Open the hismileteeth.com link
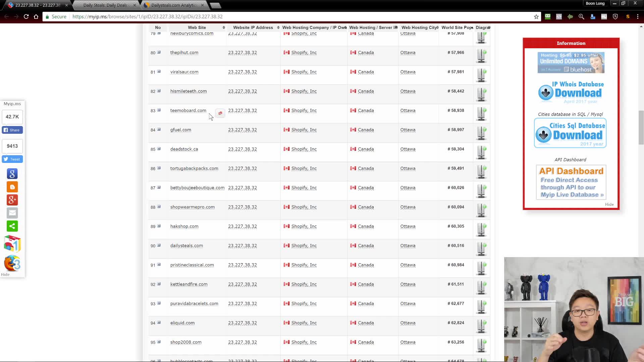 [188, 91]
